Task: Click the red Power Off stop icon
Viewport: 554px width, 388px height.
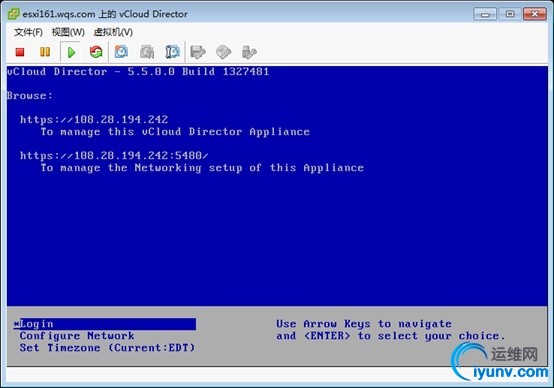Action: (x=20, y=52)
